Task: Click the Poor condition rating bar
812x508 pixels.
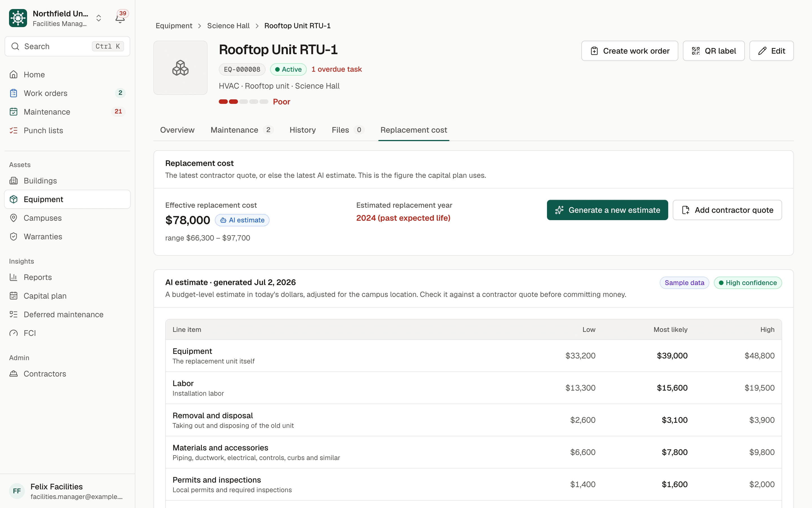Action: click(244, 102)
